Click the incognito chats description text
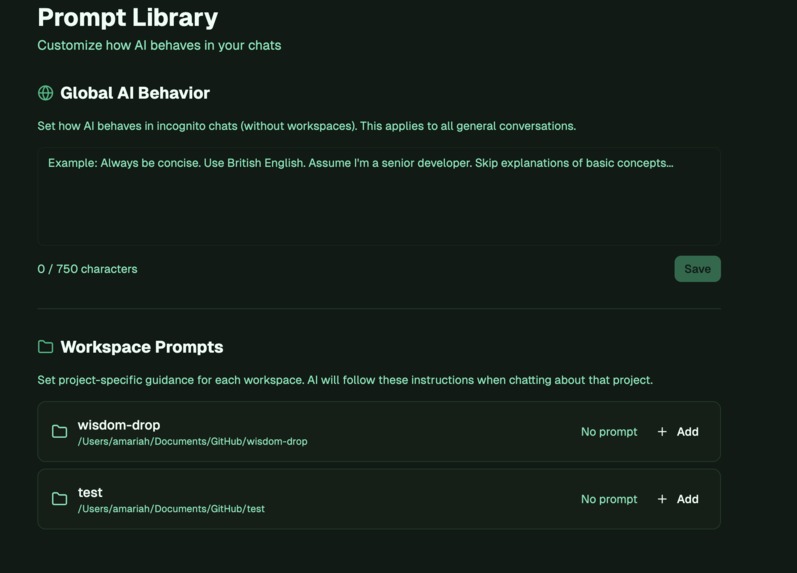Image resolution: width=797 pixels, height=573 pixels. point(306,126)
